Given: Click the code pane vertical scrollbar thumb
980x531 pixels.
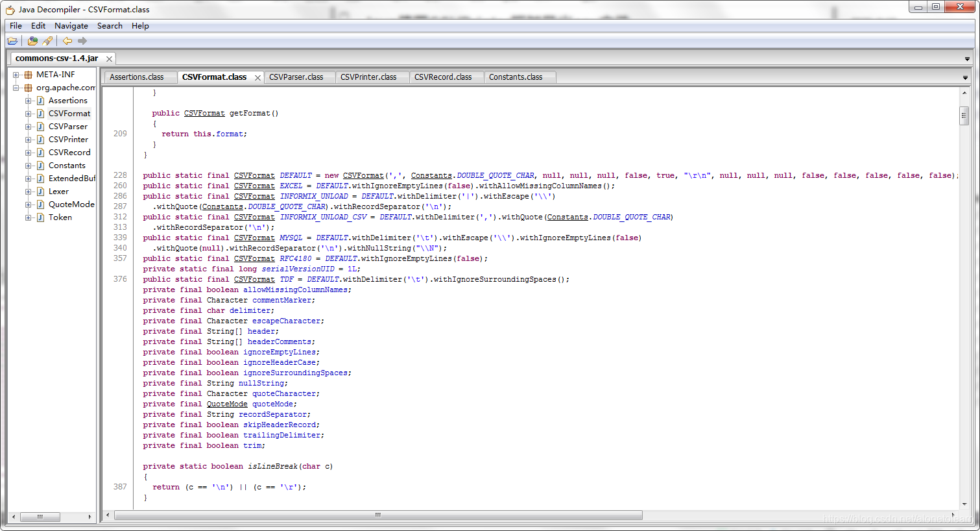Looking at the screenshot, I should pos(964,115).
